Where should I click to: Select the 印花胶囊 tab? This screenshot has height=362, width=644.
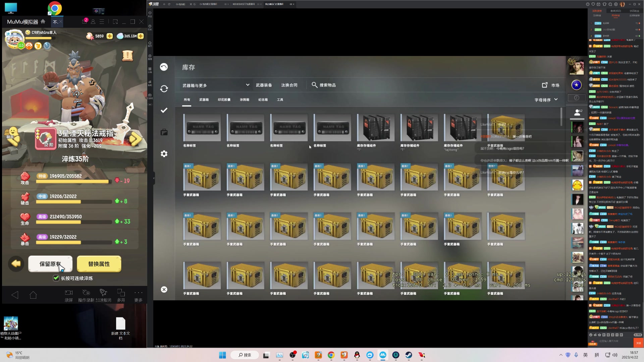pyautogui.click(x=224, y=100)
